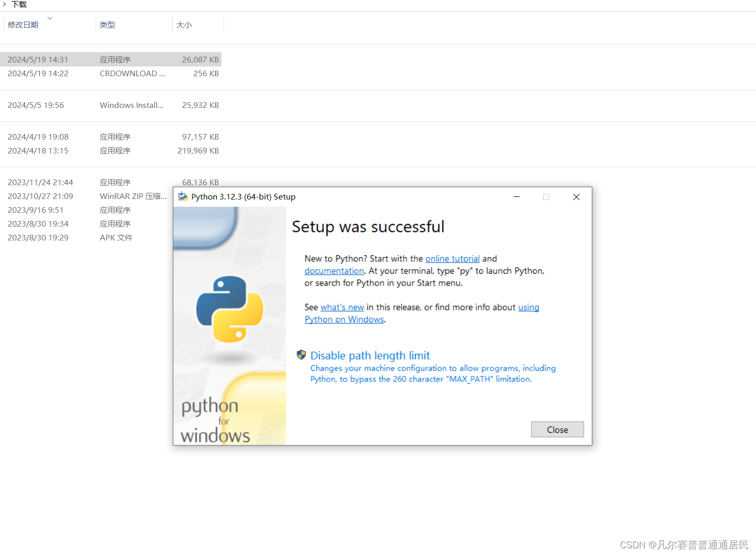Select the APK 文件 row dated 2023/8/30 19:29
756x555 pixels.
point(86,237)
